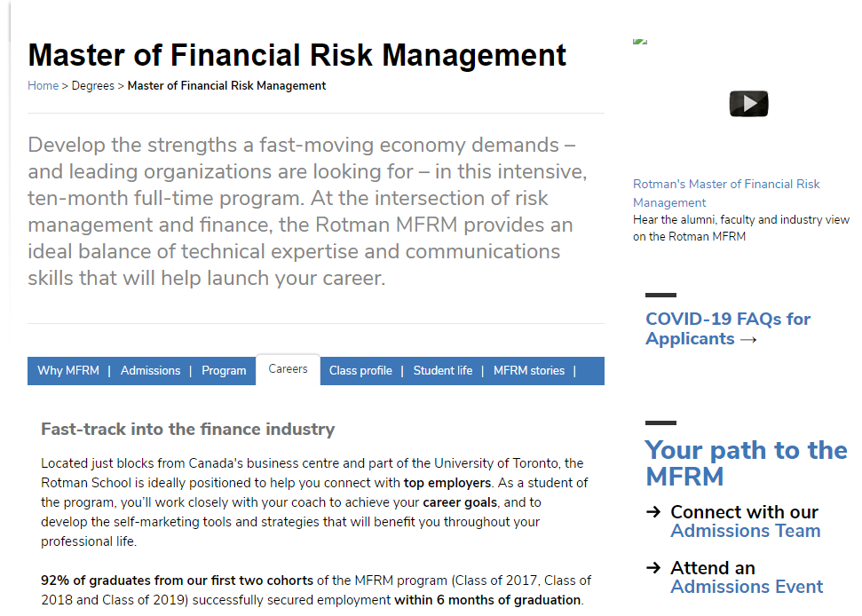Follow the Admissions Team link

click(x=745, y=531)
